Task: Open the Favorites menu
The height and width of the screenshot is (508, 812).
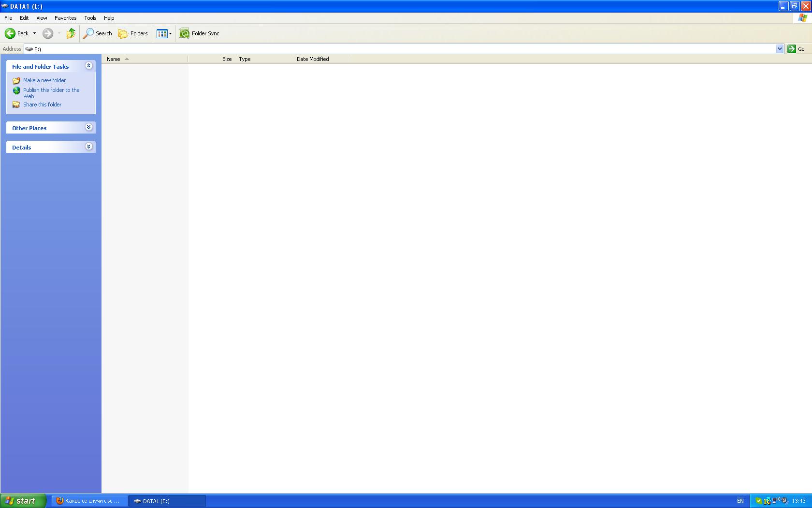Action: tap(65, 18)
